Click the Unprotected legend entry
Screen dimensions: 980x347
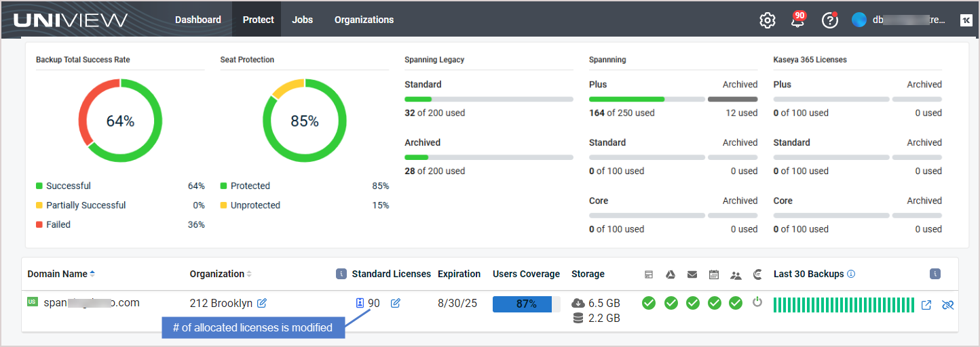[x=250, y=205]
